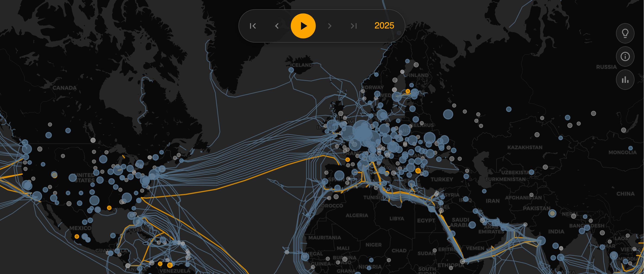The width and height of the screenshot is (644, 274).
Task: Jump to the last year with the fast-forward icon
Action: pos(354,26)
